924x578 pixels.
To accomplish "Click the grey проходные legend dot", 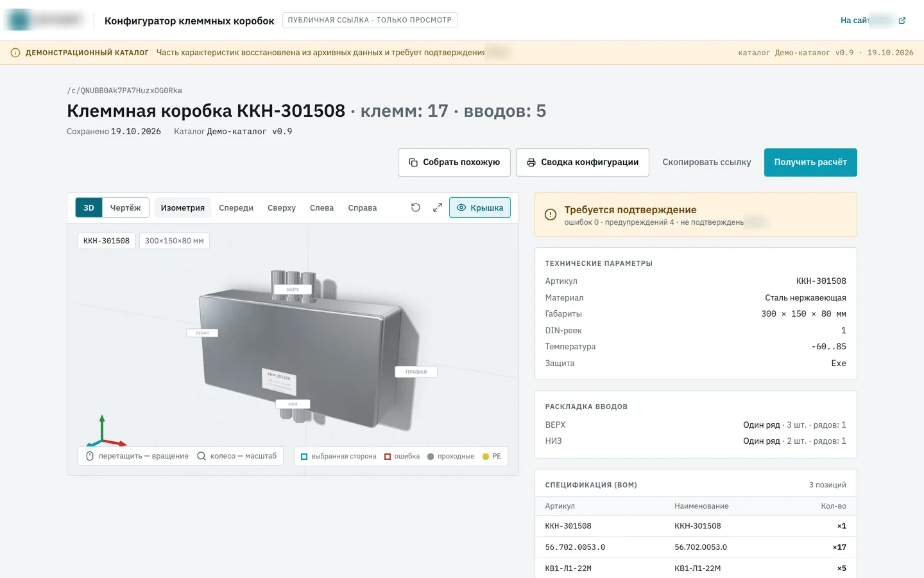I will (431, 457).
